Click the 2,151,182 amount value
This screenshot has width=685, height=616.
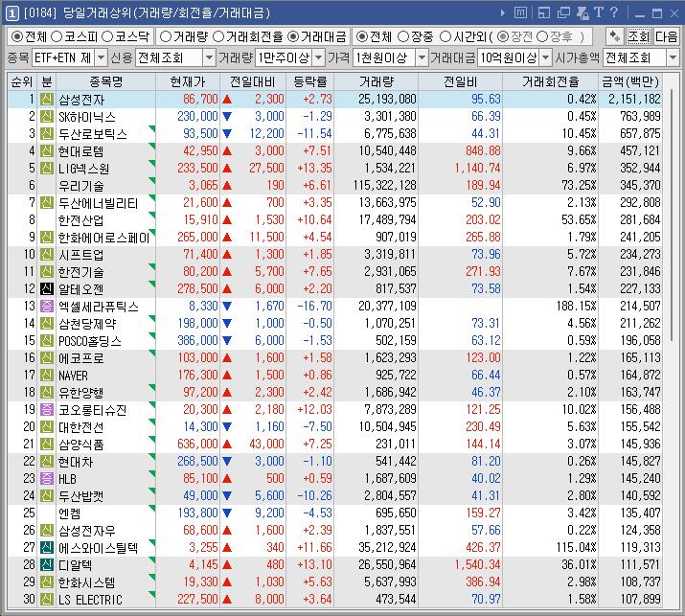coord(634,100)
